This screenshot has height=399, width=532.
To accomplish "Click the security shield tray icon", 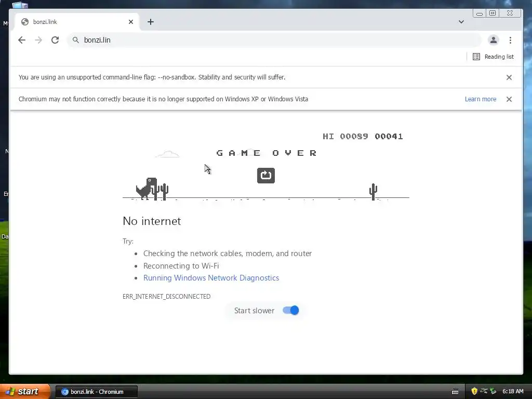I will coord(474,391).
